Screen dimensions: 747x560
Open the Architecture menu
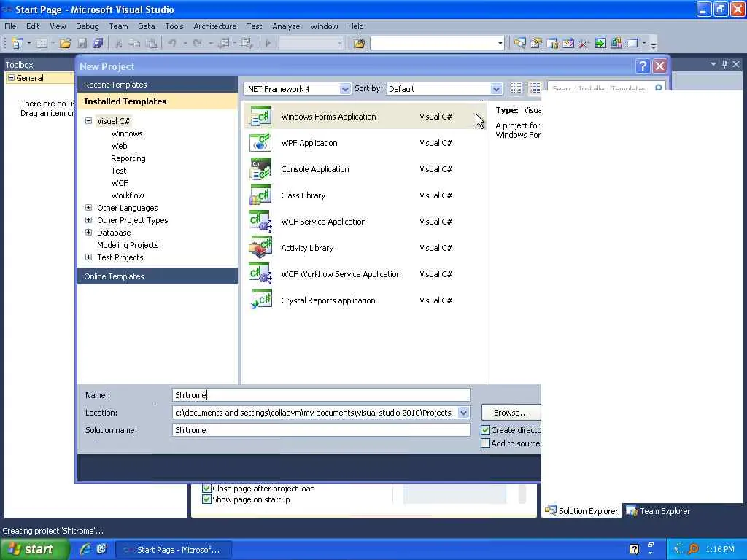tap(215, 26)
